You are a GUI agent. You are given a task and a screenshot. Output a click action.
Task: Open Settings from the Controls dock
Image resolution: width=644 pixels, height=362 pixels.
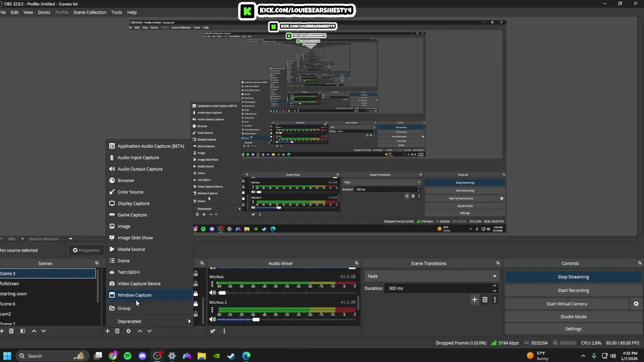point(573,329)
